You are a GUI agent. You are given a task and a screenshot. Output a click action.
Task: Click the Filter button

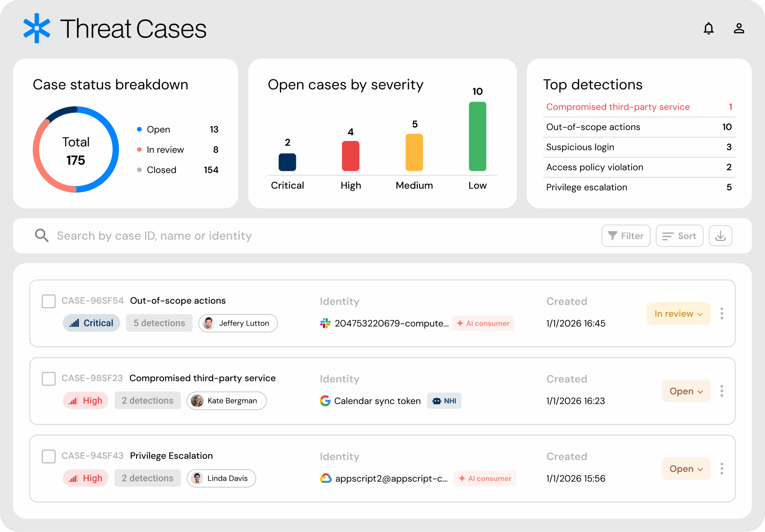point(625,236)
